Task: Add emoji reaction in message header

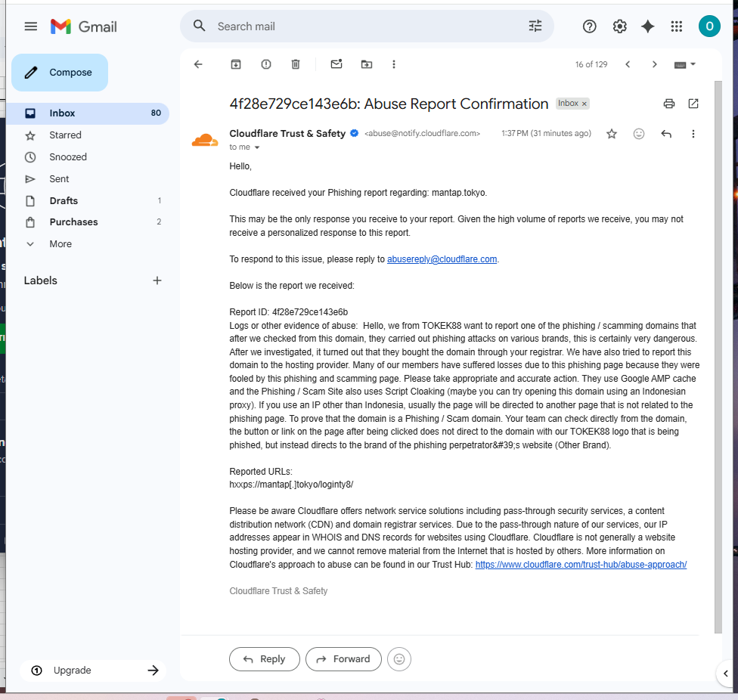Action: pyautogui.click(x=639, y=134)
